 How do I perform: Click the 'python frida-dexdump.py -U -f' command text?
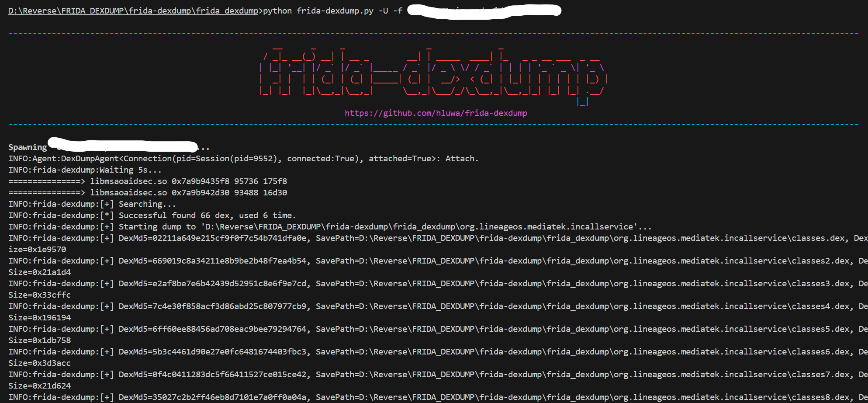(332, 11)
